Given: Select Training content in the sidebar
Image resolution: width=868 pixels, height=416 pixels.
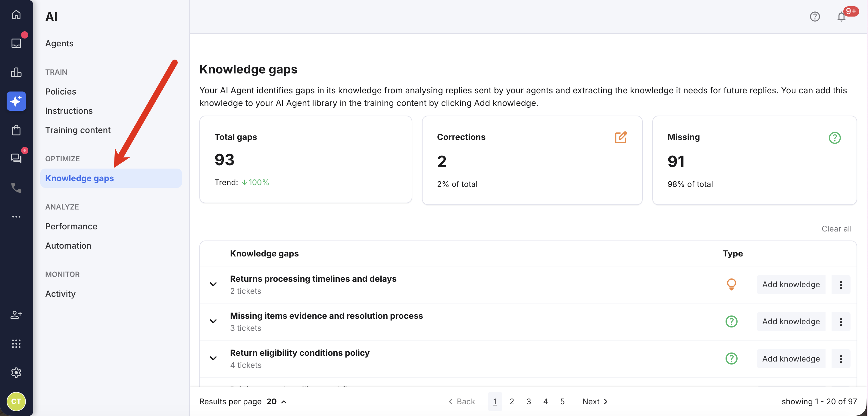Looking at the screenshot, I should tap(78, 130).
